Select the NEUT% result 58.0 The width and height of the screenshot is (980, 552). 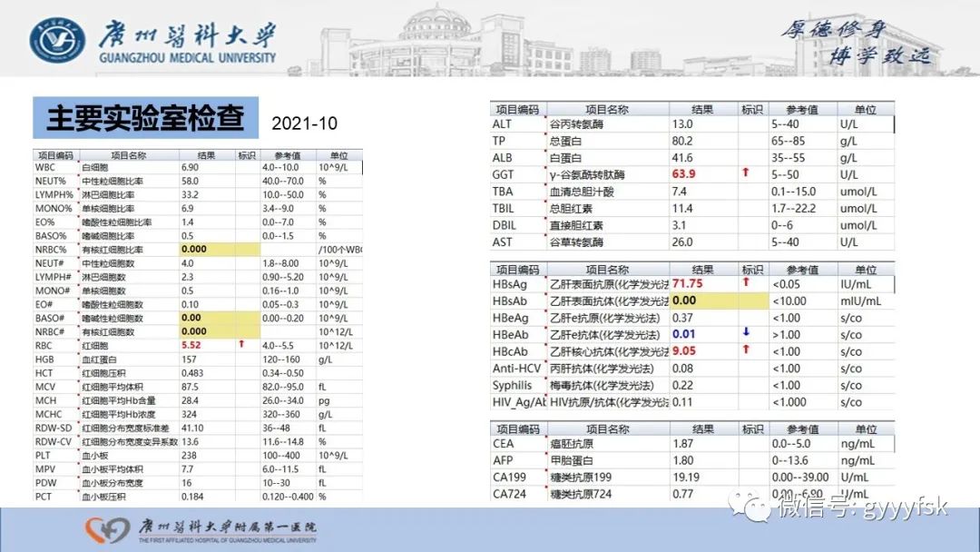[x=190, y=182]
